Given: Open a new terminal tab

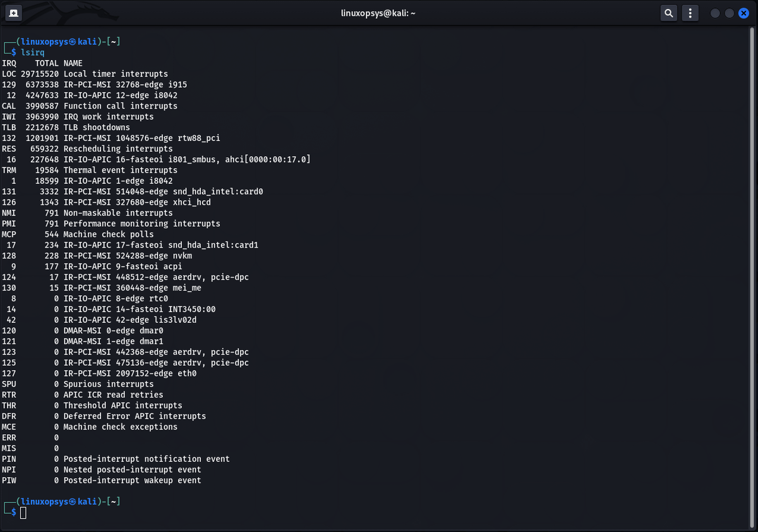Looking at the screenshot, I should [x=14, y=13].
